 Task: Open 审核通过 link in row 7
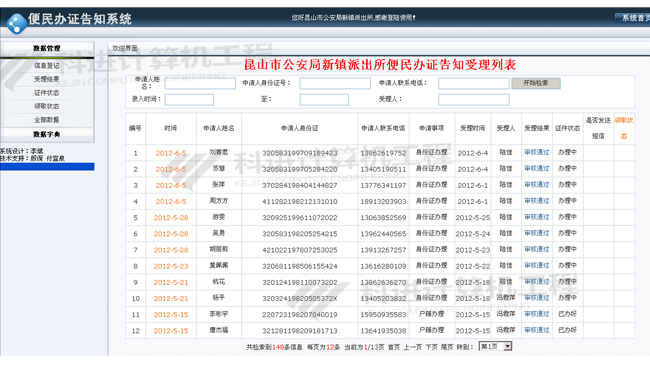[536, 249]
